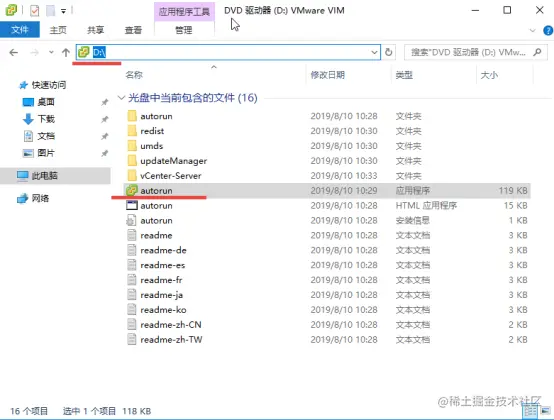Sort by the 类型 column header
The height and width of the screenshot is (420, 554).
tap(404, 75)
